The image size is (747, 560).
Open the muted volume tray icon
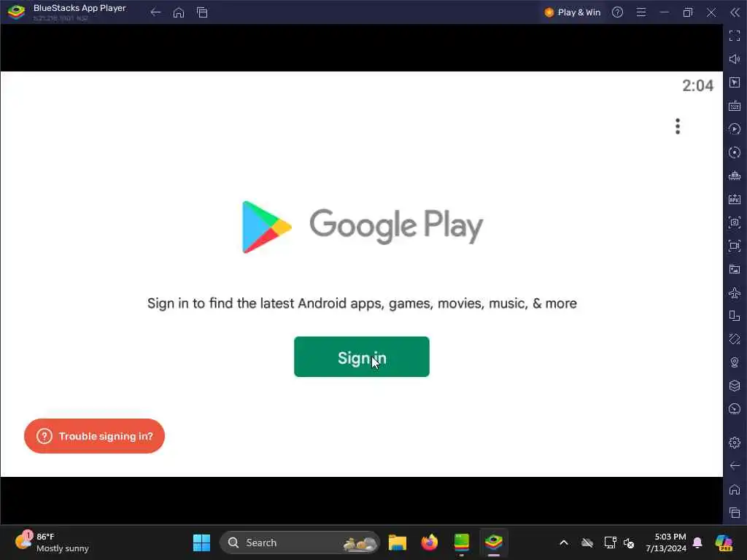(x=629, y=542)
